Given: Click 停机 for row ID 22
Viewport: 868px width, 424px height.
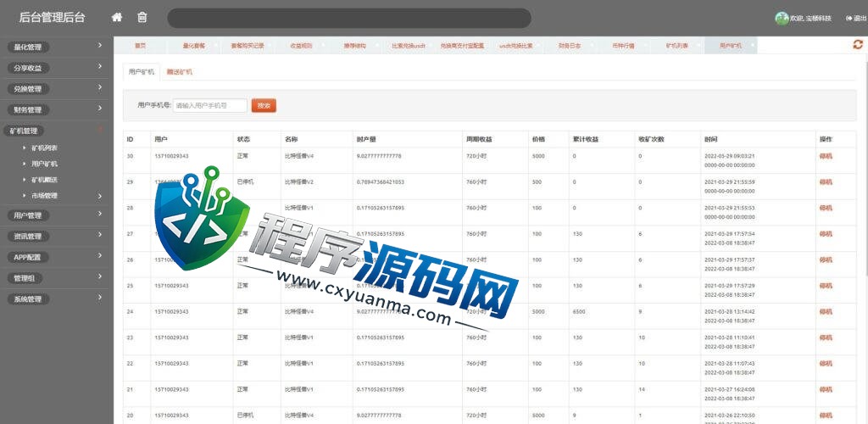Looking at the screenshot, I should pyautogui.click(x=826, y=363).
